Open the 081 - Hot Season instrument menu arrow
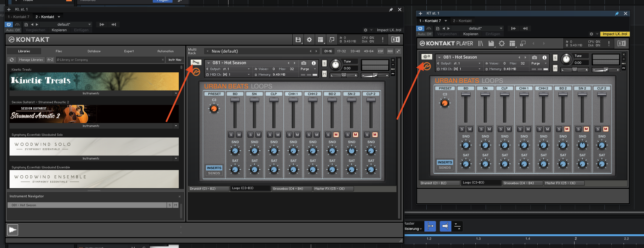644x248 pixels. coord(208,63)
